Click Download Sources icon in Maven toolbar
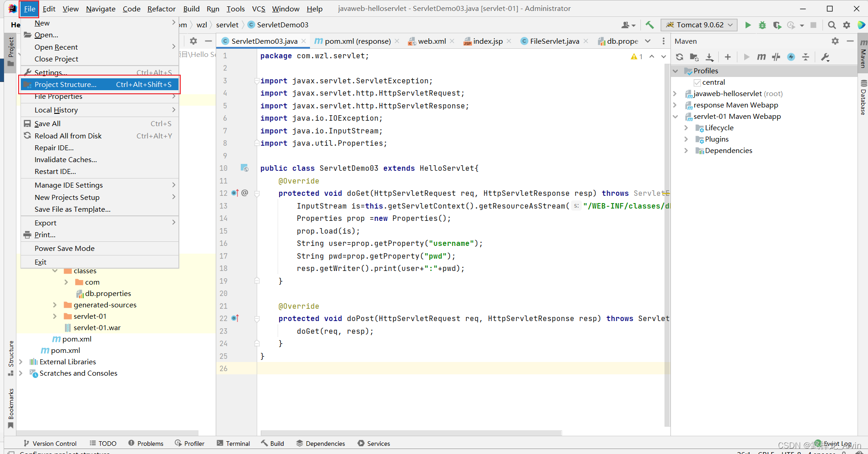This screenshot has width=868, height=454. 710,57
